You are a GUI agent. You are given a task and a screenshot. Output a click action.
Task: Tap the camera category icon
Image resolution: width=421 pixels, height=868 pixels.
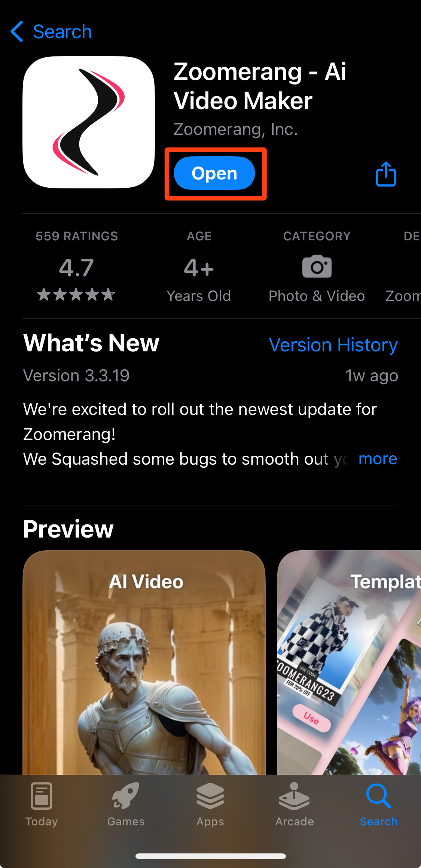click(317, 267)
